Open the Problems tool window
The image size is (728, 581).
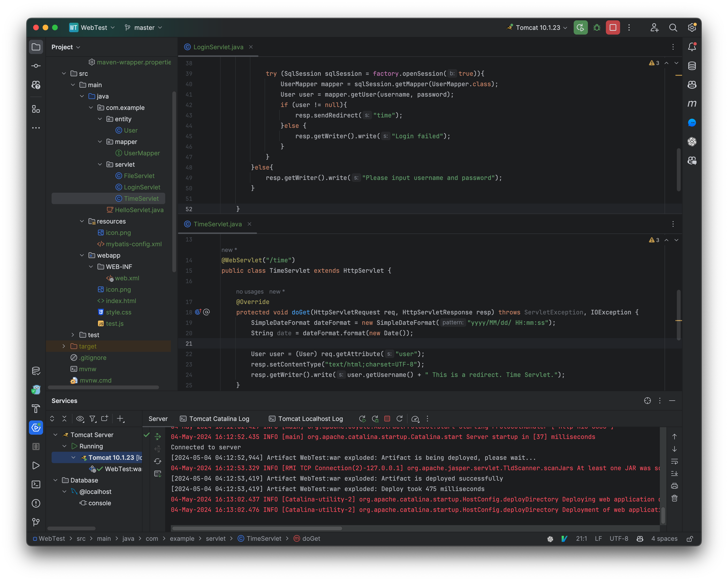[36, 503]
